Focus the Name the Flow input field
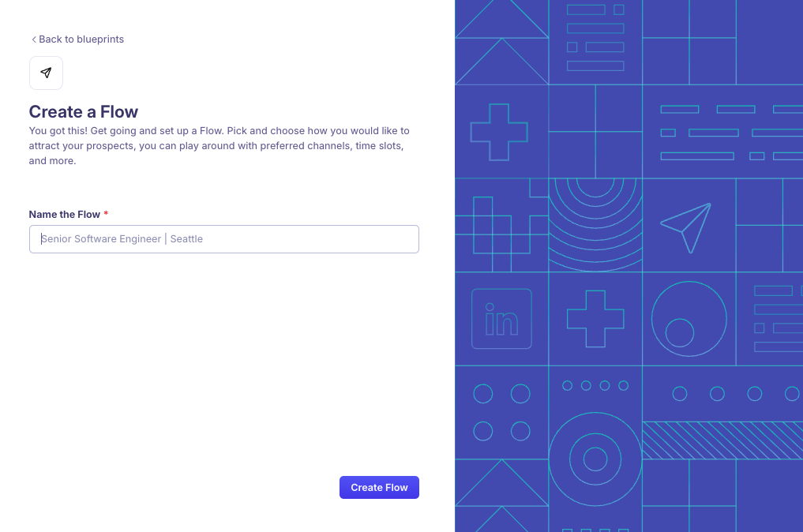Image resolution: width=803 pixels, height=532 pixels. point(224,239)
